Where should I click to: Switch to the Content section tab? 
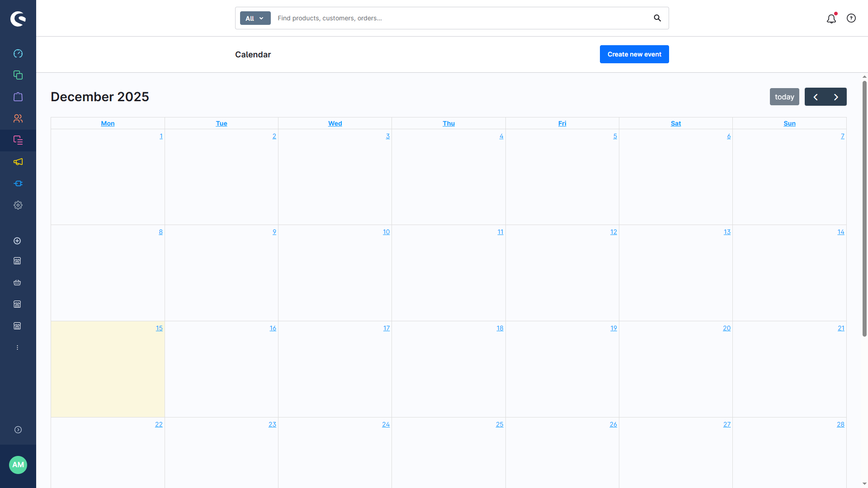click(x=18, y=140)
